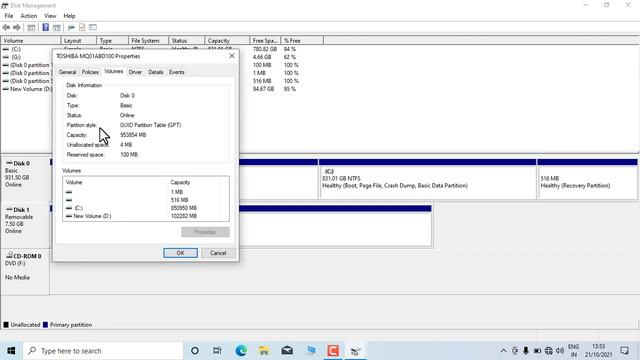The image size is (640, 360).
Task: Switch to the Policies tab
Action: pyautogui.click(x=90, y=72)
